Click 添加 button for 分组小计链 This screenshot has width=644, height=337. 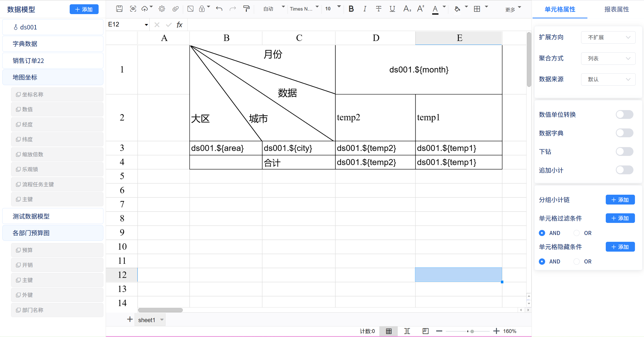pyautogui.click(x=620, y=200)
